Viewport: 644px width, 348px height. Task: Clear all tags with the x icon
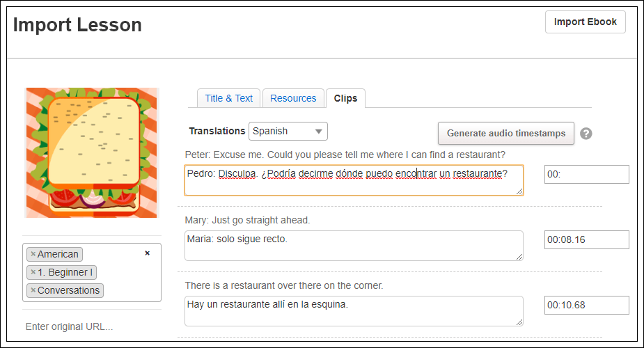pyautogui.click(x=147, y=253)
